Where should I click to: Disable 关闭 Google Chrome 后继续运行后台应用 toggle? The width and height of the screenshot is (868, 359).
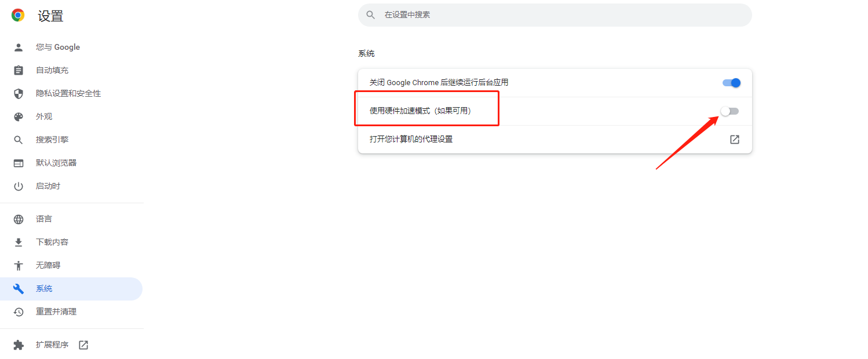731,83
